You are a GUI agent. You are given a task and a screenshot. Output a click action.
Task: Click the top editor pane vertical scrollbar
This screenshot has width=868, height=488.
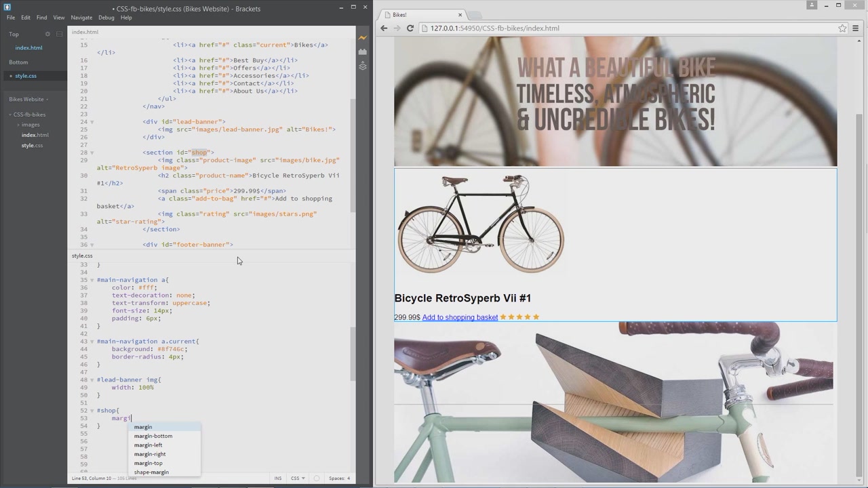pos(353,156)
